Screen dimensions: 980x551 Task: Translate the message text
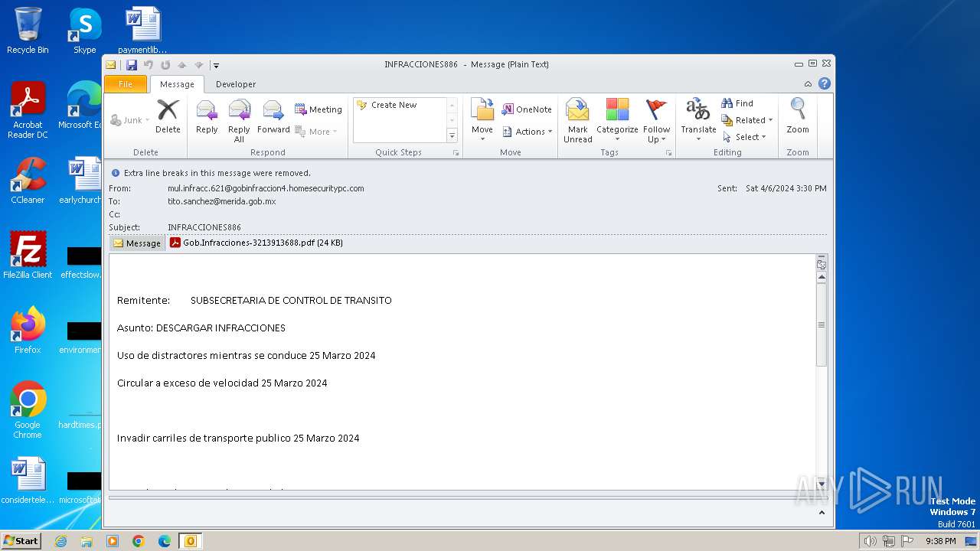click(698, 120)
